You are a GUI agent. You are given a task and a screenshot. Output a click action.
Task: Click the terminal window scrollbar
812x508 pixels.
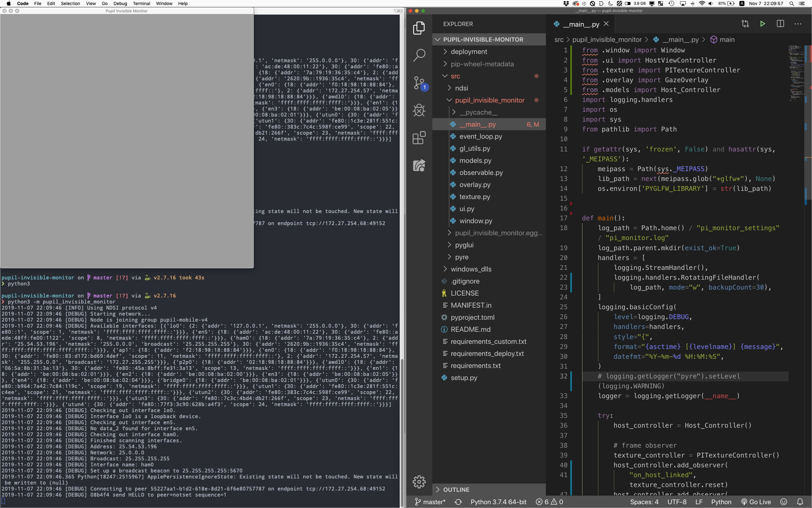402,431
